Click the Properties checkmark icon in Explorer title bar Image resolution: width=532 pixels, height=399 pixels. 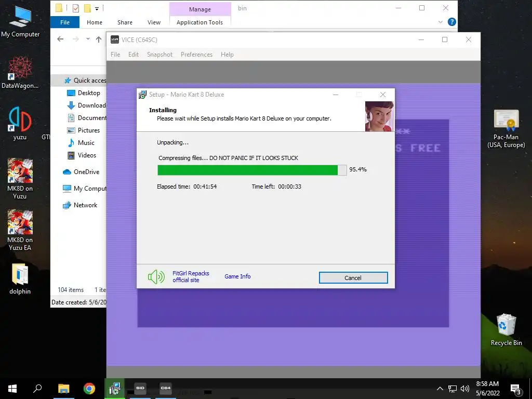[x=76, y=8]
